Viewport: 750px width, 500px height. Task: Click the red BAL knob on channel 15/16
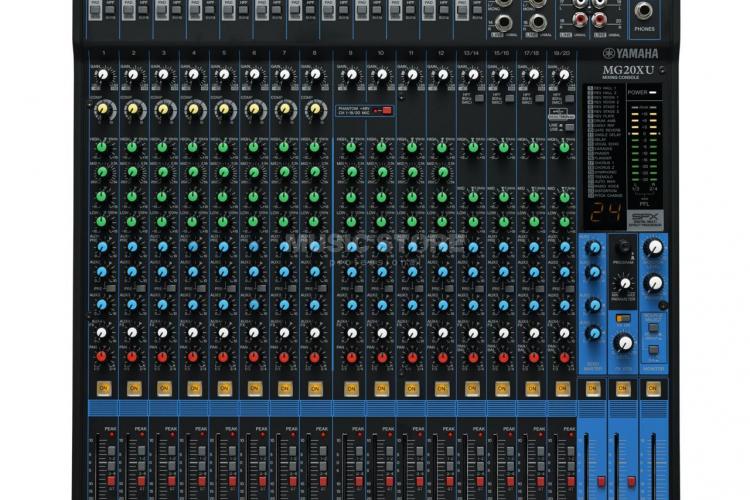(503, 357)
